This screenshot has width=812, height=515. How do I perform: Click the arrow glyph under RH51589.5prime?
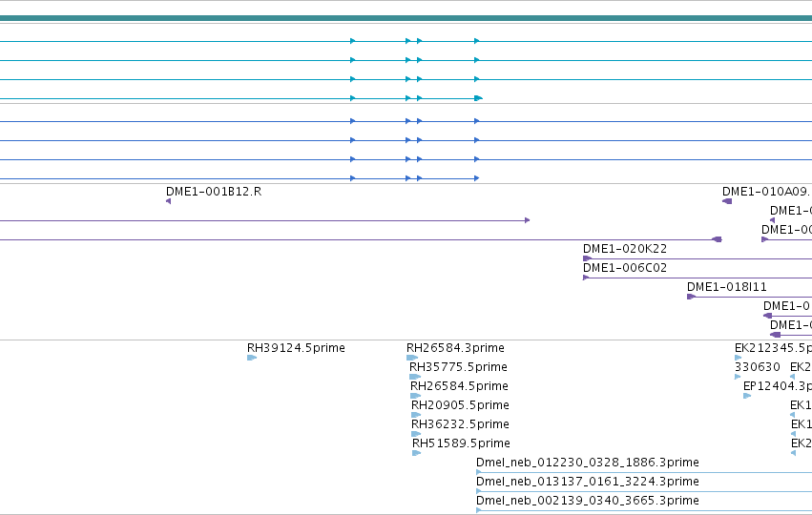pyautogui.click(x=416, y=453)
